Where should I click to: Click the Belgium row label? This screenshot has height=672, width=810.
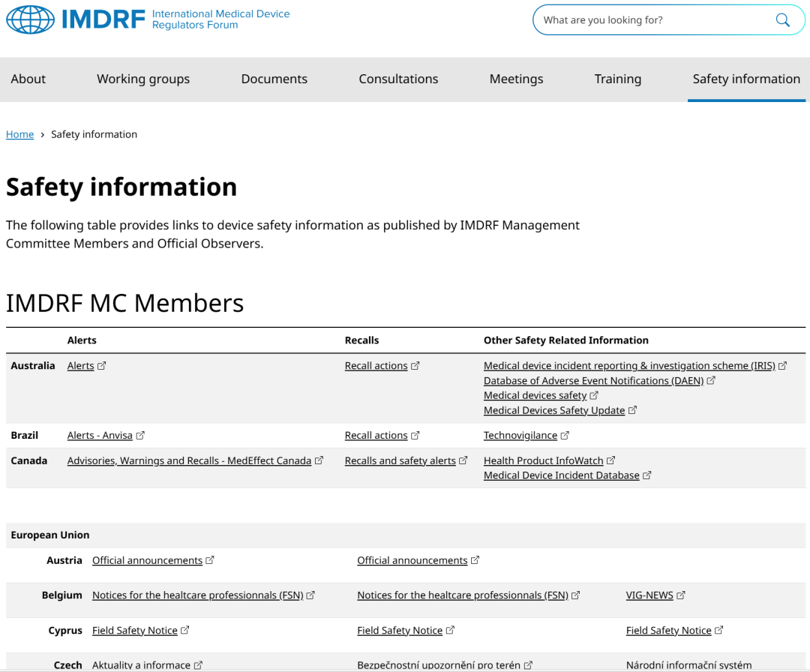(x=62, y=595)
